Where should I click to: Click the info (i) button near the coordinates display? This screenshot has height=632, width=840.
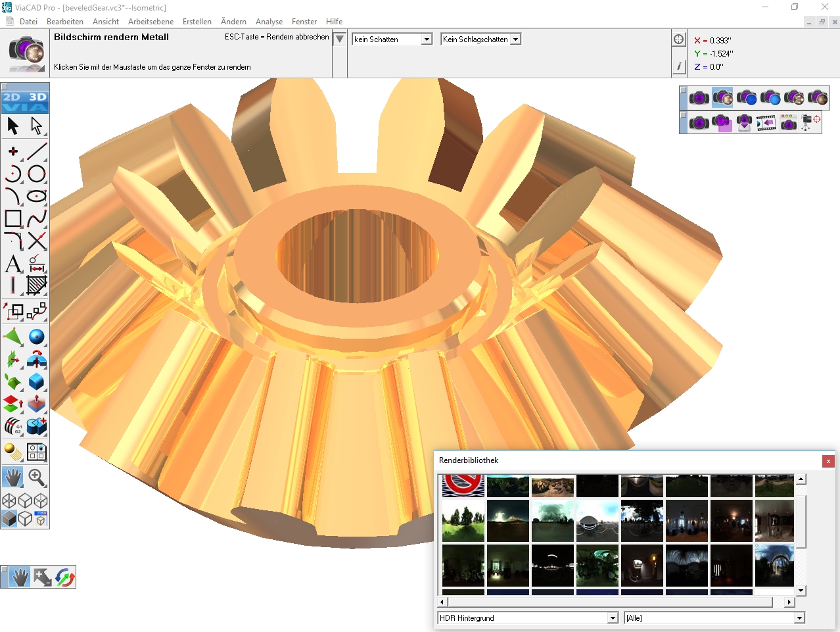(x=678, y=66)
